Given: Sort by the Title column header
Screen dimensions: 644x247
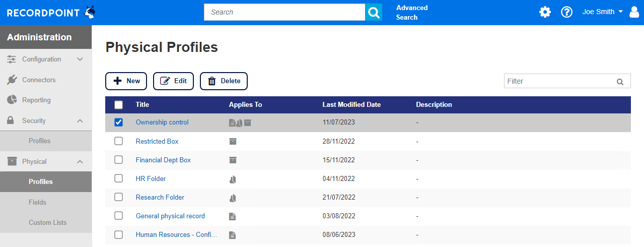Looking at the screenshot, I should [x=142, y=105].
